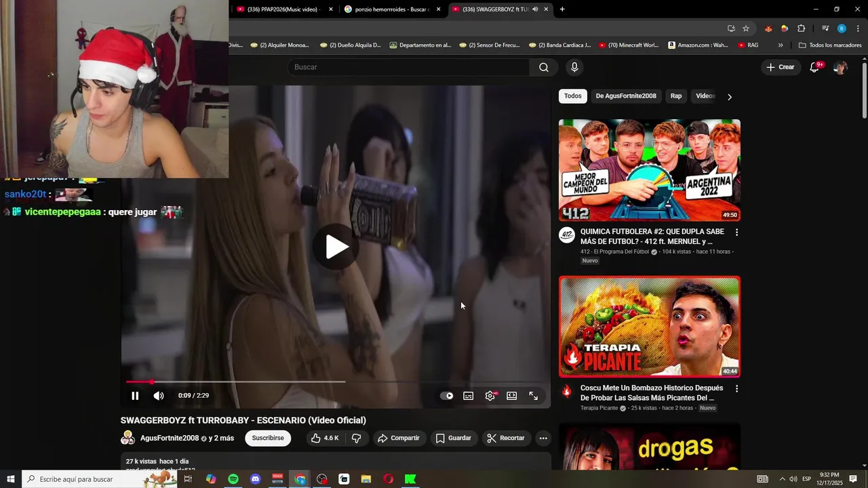Open the Quimica Futbolera video thumbnail
The width and height of the screenshot is (868, 488).
tap(650, 170)
